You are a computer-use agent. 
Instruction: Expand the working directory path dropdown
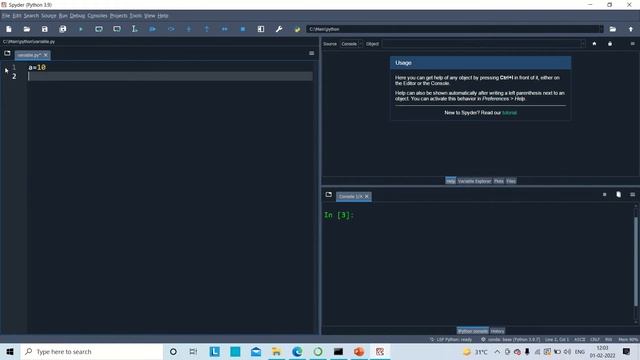click(x=600, y=29)
